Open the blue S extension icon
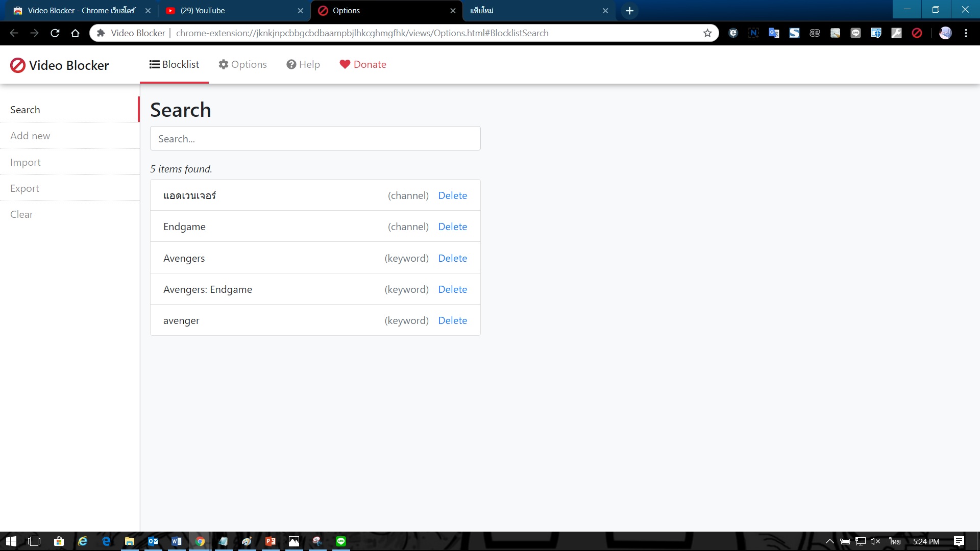The height and width of the screenshot is (551, 980). [794, 33]
